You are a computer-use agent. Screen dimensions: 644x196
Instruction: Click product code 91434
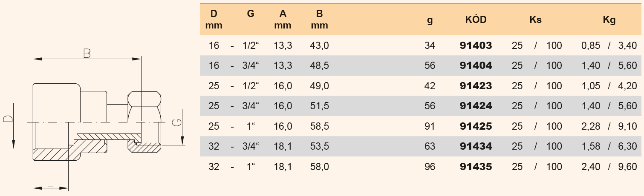pyautogui.click(x=476, y=147)
